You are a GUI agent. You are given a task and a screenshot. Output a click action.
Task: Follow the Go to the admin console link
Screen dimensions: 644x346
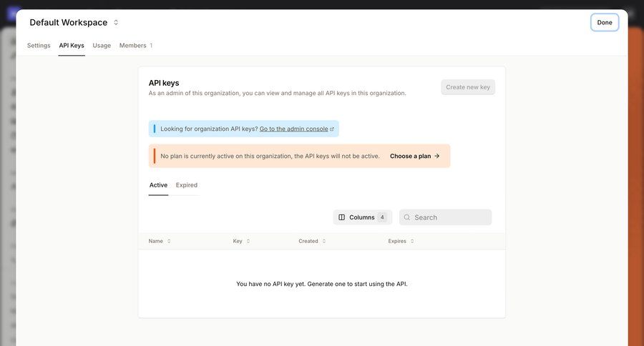click(x=293, y=129)
